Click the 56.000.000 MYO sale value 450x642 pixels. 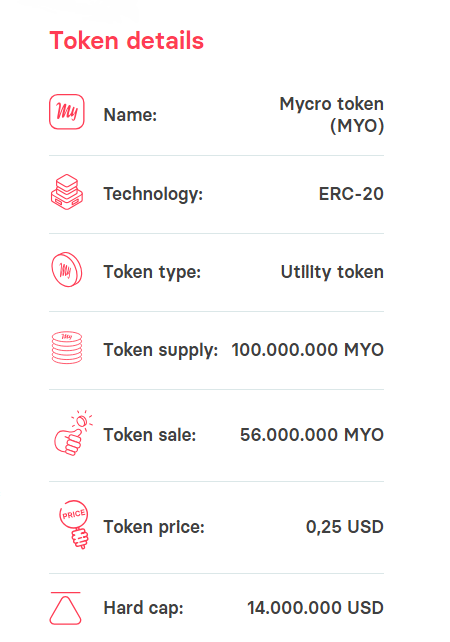click(312, 434)
